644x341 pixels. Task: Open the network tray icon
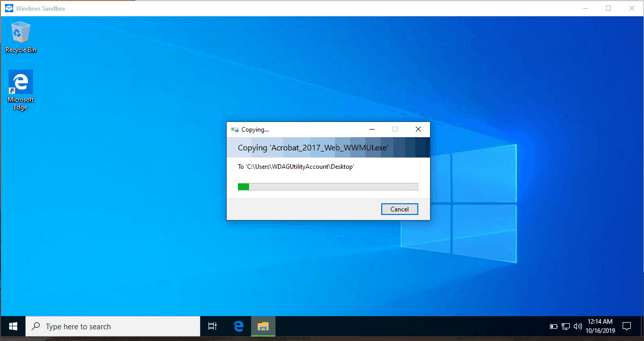tap(566, 326)
